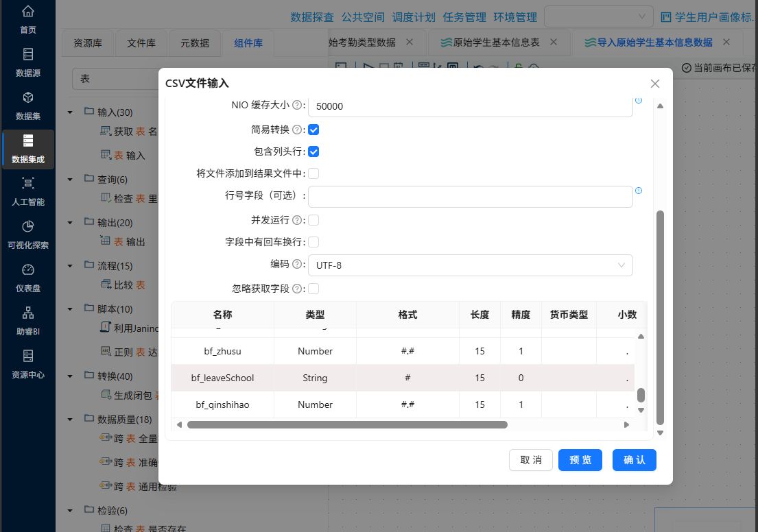Select the bf_leaveSchool name cell
The width and height of the screenshot is (758, 532).
coord(222,378)
